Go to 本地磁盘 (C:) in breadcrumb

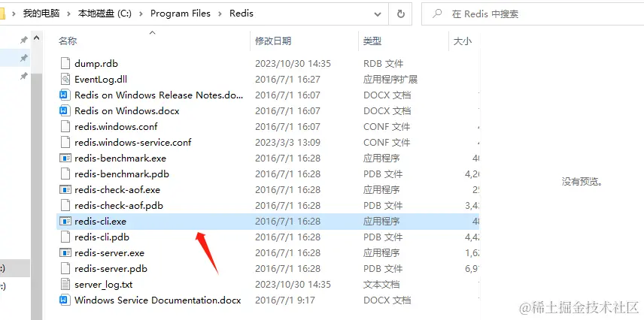coord(105,14)
